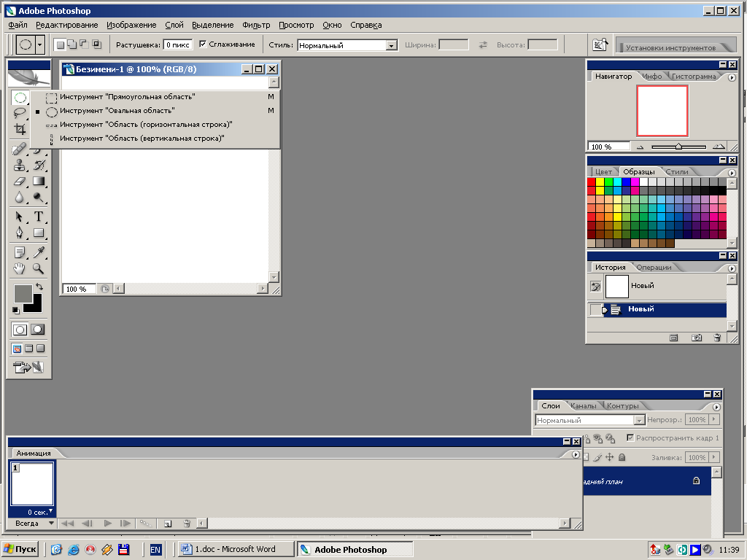The image size is (747, 560).
Task: Choose Add to selection mode button
Action: pos(72,44)
